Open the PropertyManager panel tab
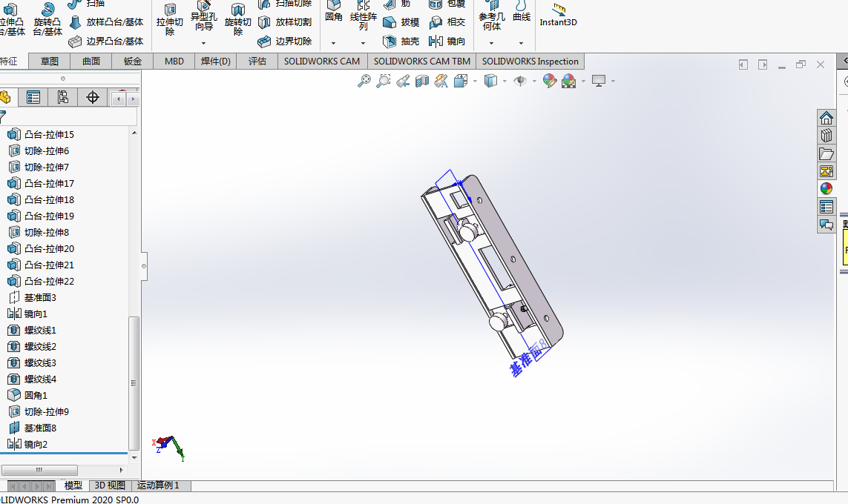The image size is (848, 504). tap(33, 98)
